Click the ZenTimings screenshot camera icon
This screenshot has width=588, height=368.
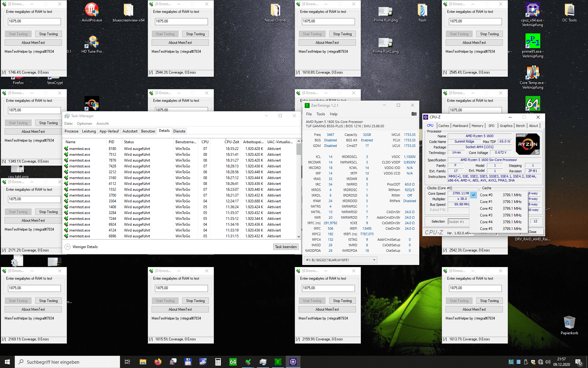point(414,114)
